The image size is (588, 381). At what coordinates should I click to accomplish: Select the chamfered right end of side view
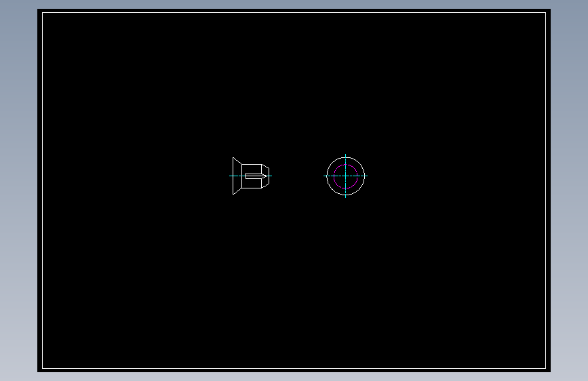coord(265,176)
